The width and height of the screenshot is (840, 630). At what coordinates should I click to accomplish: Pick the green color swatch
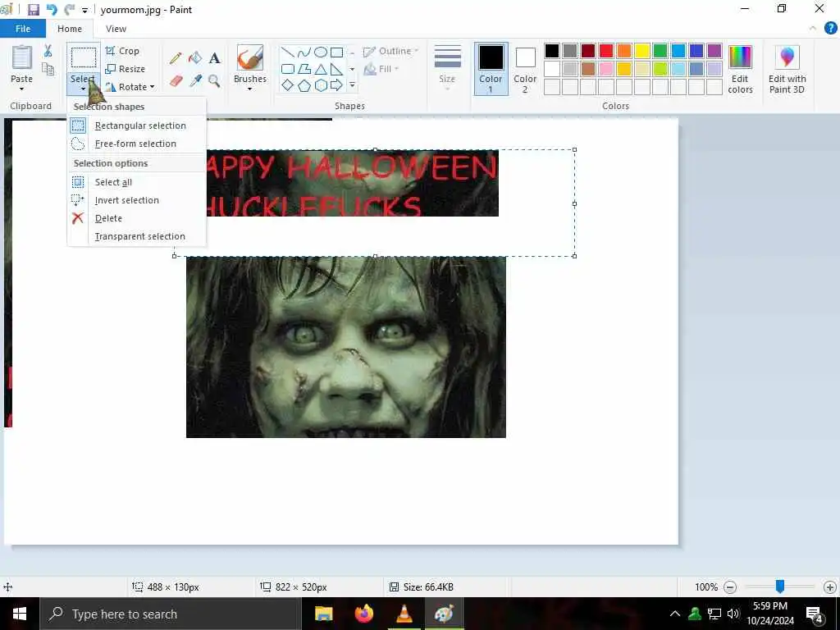[x=660, y=51]
